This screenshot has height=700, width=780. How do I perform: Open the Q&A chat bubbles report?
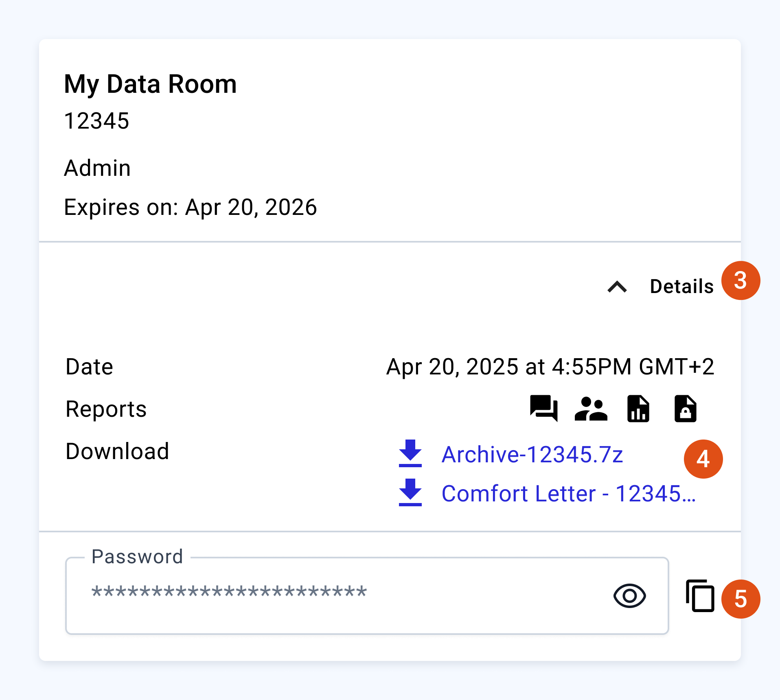(543, 408)
